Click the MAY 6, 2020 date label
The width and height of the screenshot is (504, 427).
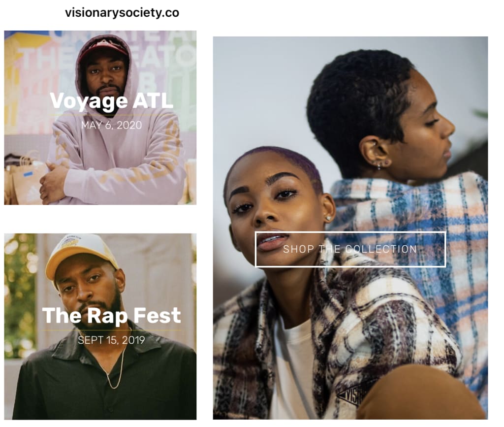pyautogui.click(x=112, y=125)
